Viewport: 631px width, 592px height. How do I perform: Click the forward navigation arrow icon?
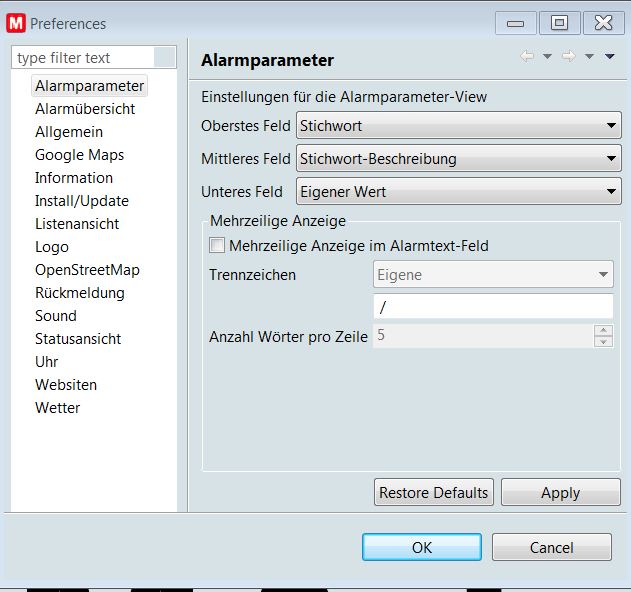[568, 57]
